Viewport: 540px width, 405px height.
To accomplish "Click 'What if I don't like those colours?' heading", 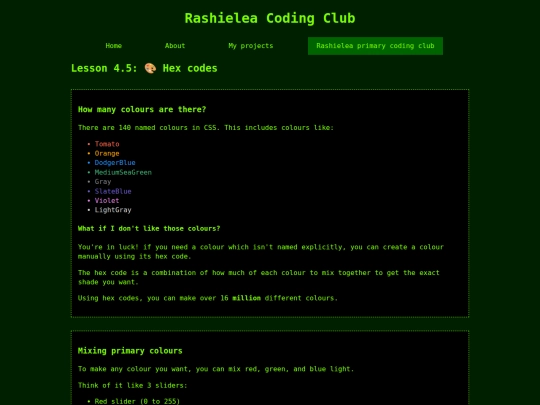I will (149, 229).
